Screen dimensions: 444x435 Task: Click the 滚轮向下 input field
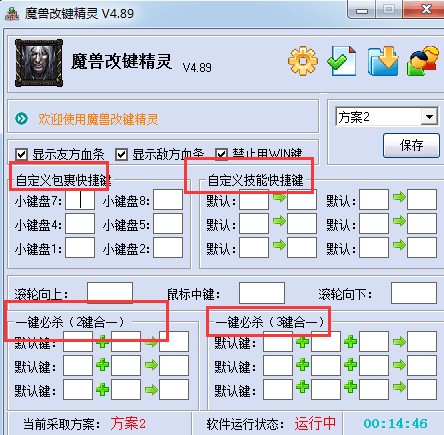pyautogui.click(x=414, y=293)
